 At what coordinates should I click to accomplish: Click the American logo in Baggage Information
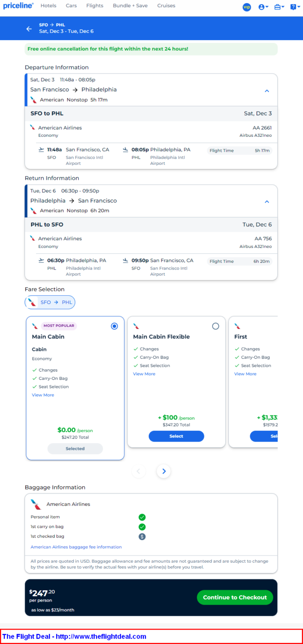(x=36, y=504)
